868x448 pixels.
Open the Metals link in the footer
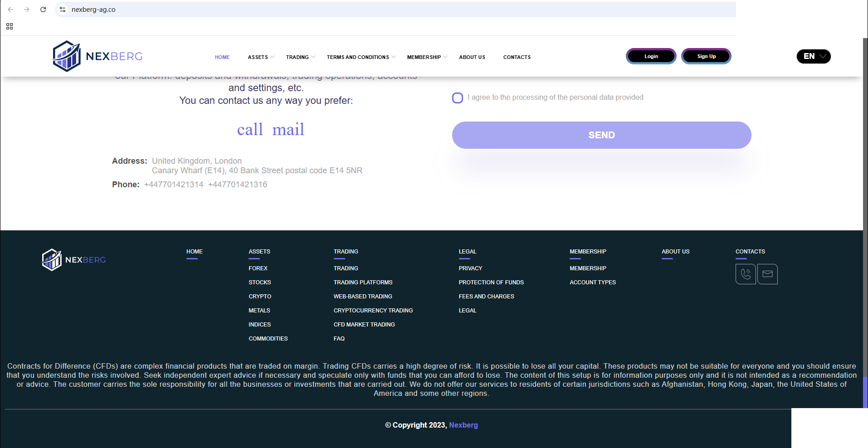click(259, 311)
